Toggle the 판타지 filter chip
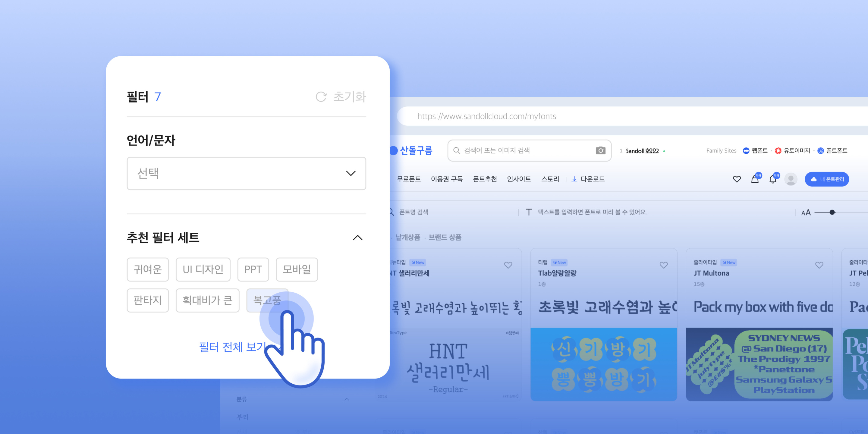 coord(148,300)
